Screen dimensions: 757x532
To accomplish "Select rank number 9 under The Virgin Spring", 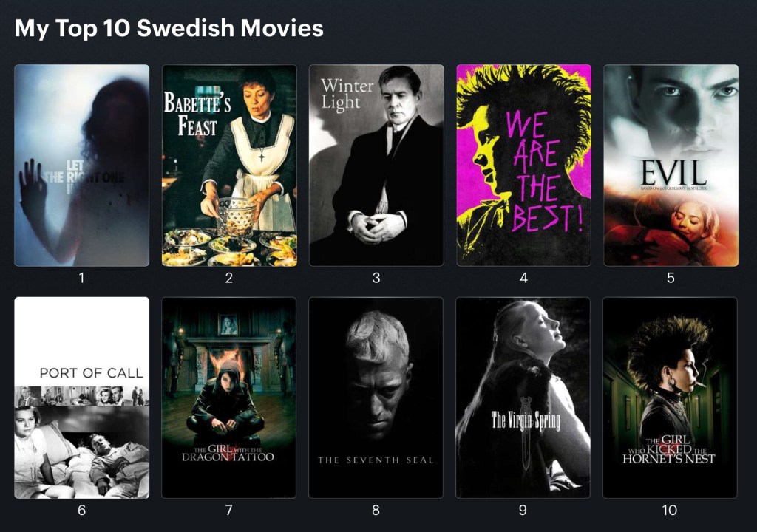I will point(523,511).
